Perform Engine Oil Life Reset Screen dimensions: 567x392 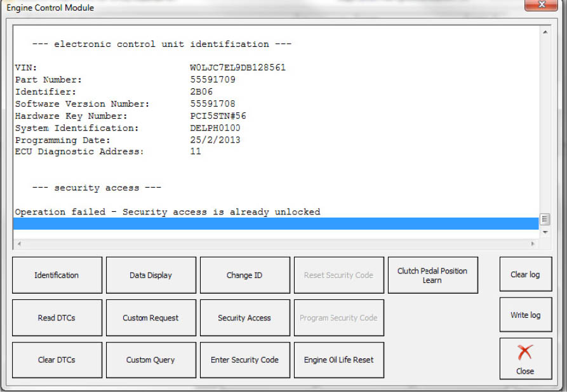click(338, 360)
